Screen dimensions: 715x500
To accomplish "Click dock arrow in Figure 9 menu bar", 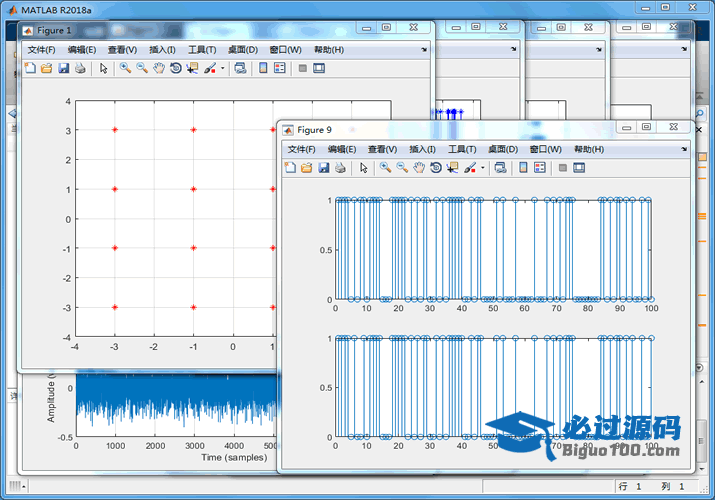I will 684,149.
